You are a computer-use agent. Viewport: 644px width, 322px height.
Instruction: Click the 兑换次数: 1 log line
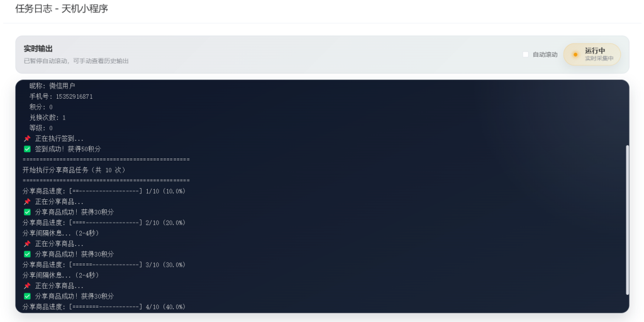[47, 118]
